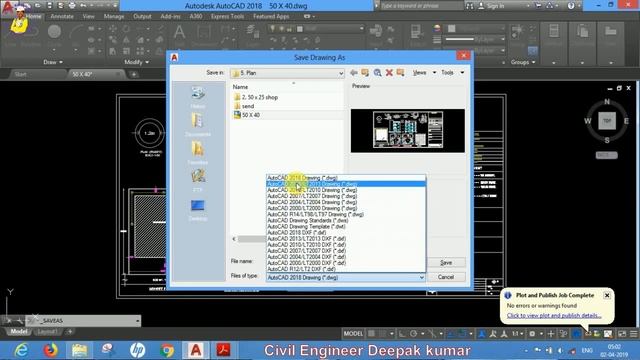
Task: Open Documents place in Save dialog sidebar
Action: click(x=198, y=125)
